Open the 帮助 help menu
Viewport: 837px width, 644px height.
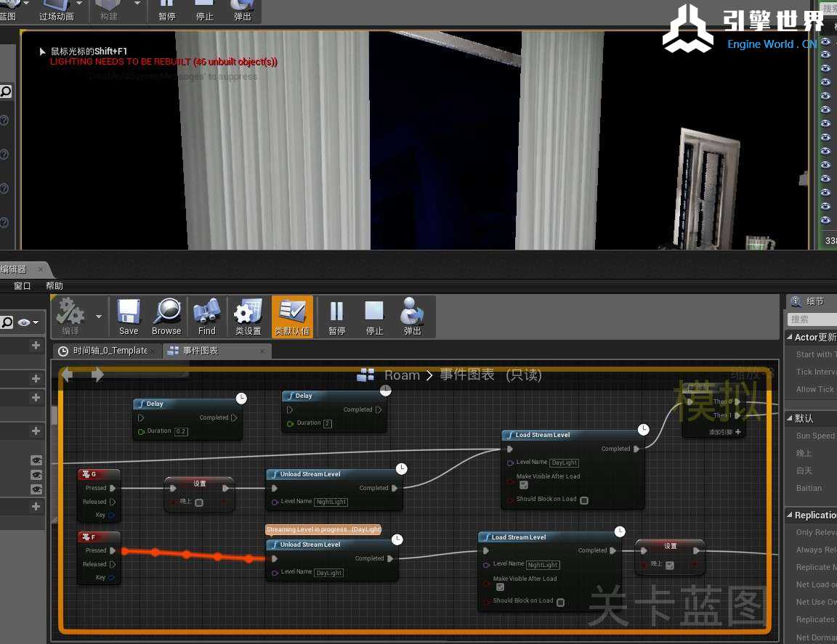54,286
